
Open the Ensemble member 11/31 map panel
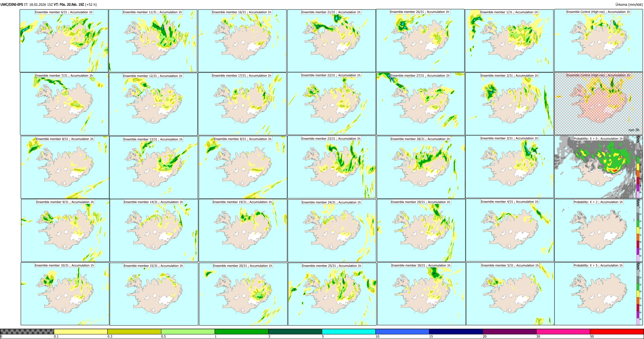[153, 41]
